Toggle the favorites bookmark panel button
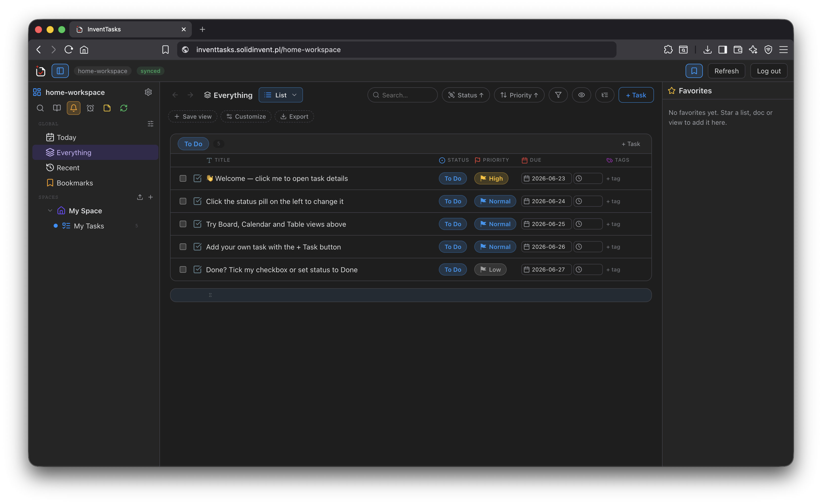Image resolution: width=822 pixels, height=504 pixels. 694,71
